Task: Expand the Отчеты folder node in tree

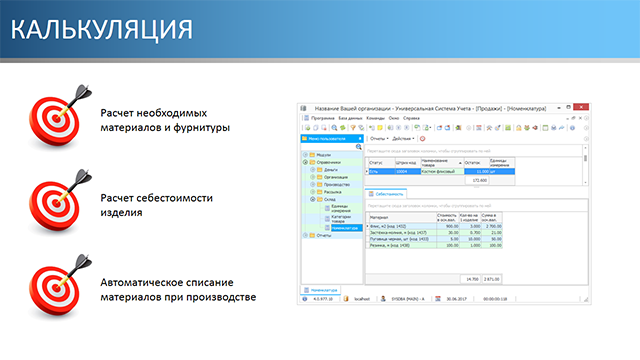Action: click(x=305, y=236)
